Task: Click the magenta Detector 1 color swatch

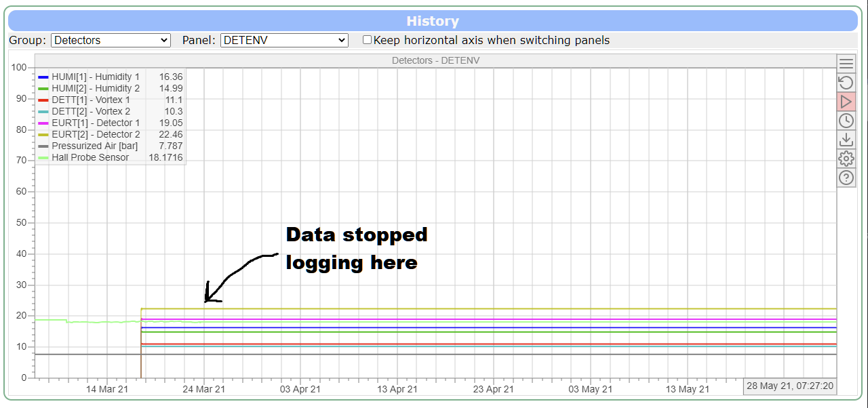Action: click(x=43, y=123)
